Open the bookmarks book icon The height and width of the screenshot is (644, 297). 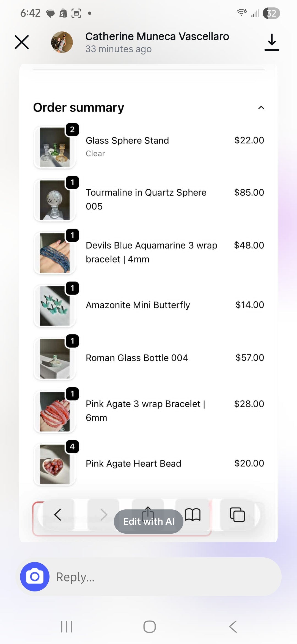tap(193, 514)
